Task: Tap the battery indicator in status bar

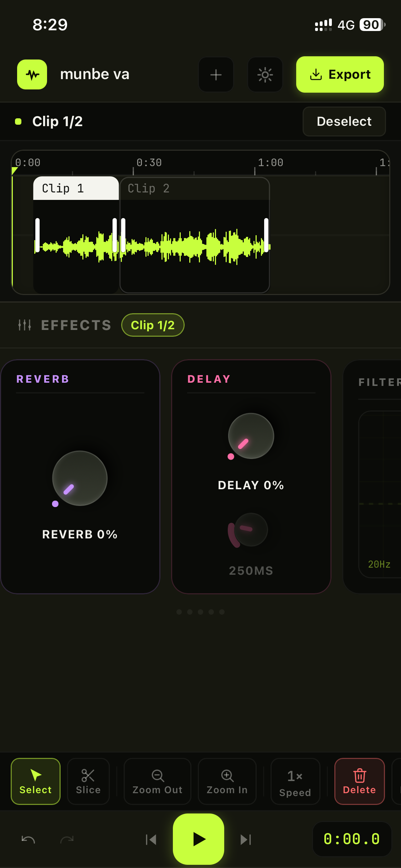Action: pyautogui.click(x=372, y=25)
